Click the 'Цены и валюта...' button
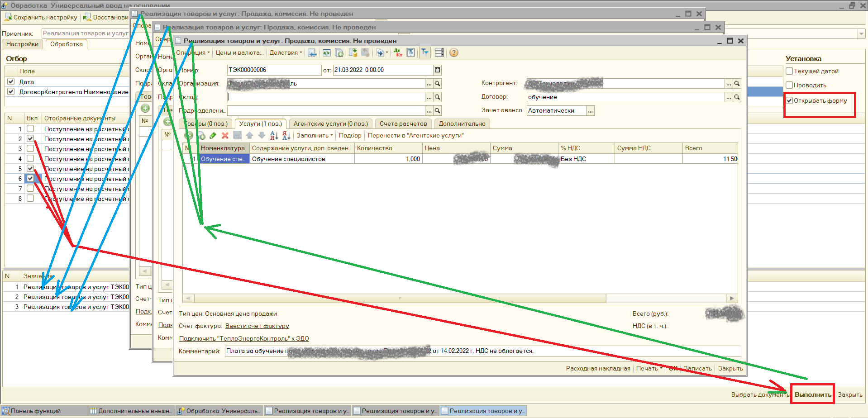The width and height of the screenshot is (868, 418). pyautogui.click(x=239, y=53)
